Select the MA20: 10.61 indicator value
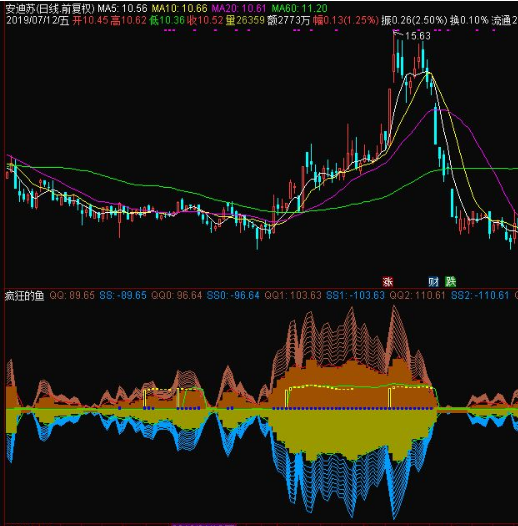518x526 pixels. pos(239,8)
